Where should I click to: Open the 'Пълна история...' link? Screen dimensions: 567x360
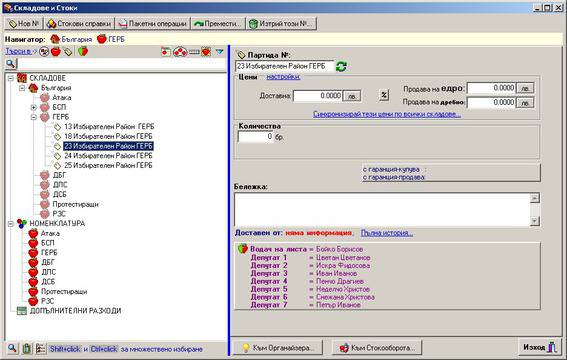point(387,233)
